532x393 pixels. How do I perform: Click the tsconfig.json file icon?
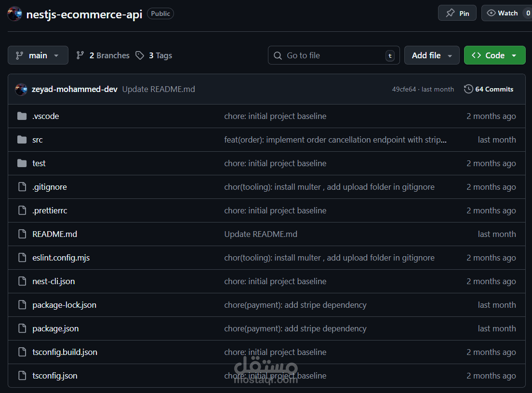[22, 376]
